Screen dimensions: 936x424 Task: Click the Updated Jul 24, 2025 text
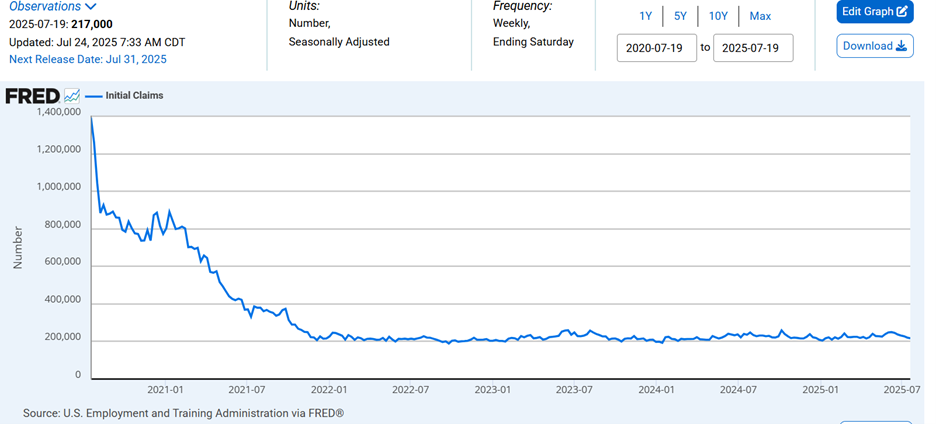point(97,42)
